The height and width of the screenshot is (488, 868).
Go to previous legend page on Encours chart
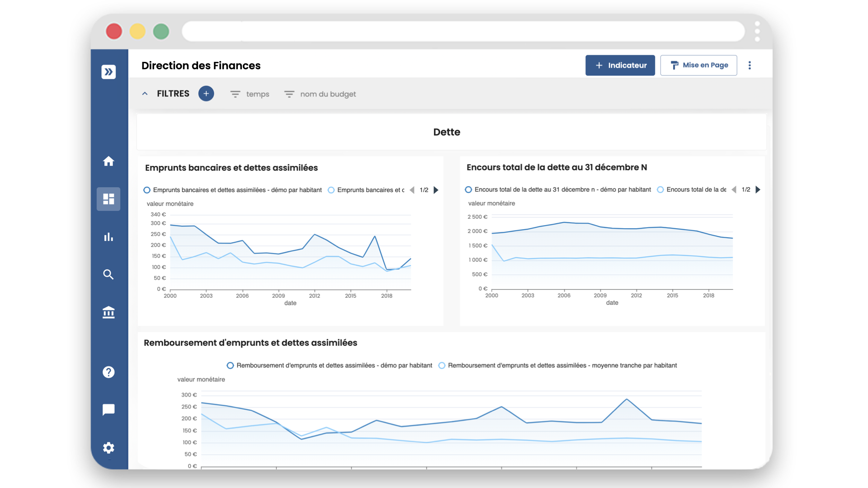point(733,190)
